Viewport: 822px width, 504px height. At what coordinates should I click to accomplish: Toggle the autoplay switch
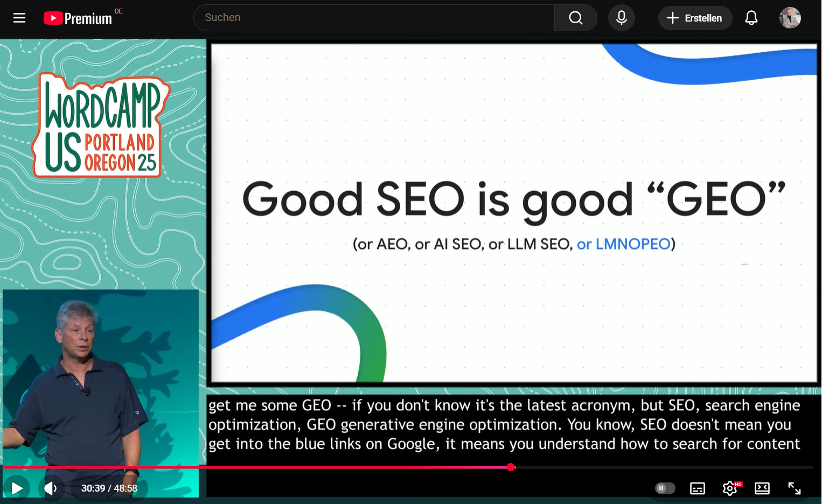click(665, 488)
